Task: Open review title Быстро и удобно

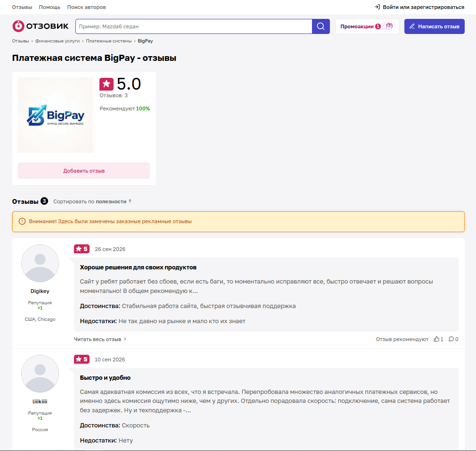Action: click(106, 378)
